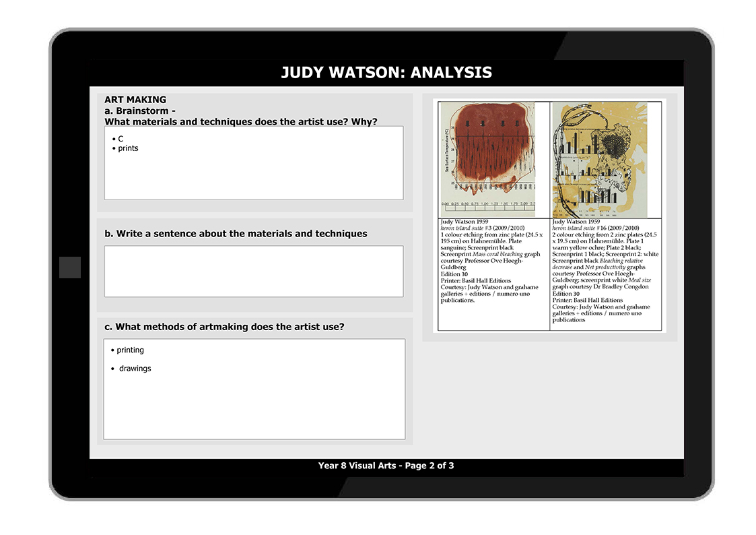Click the bullet entry 'printing'

coord(130,350)
